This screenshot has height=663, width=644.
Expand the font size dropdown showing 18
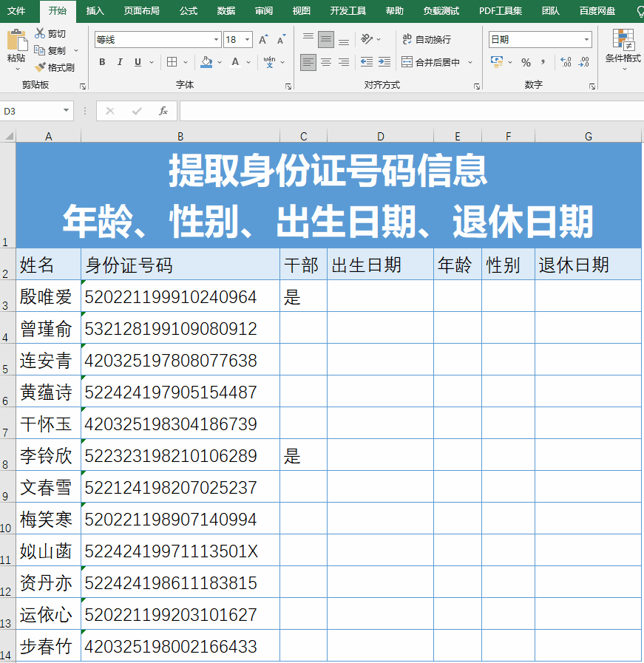pos(248,40)
